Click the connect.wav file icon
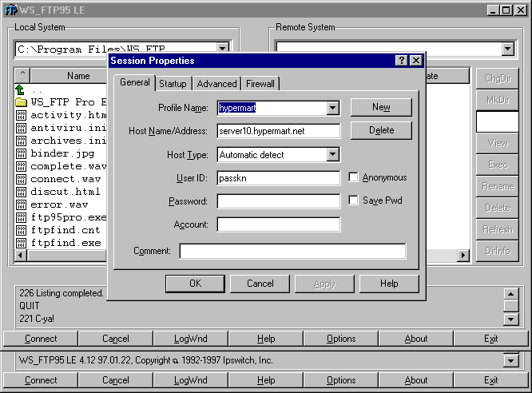The height and width of the screenshot is (393, 532). tap(21, 179)
